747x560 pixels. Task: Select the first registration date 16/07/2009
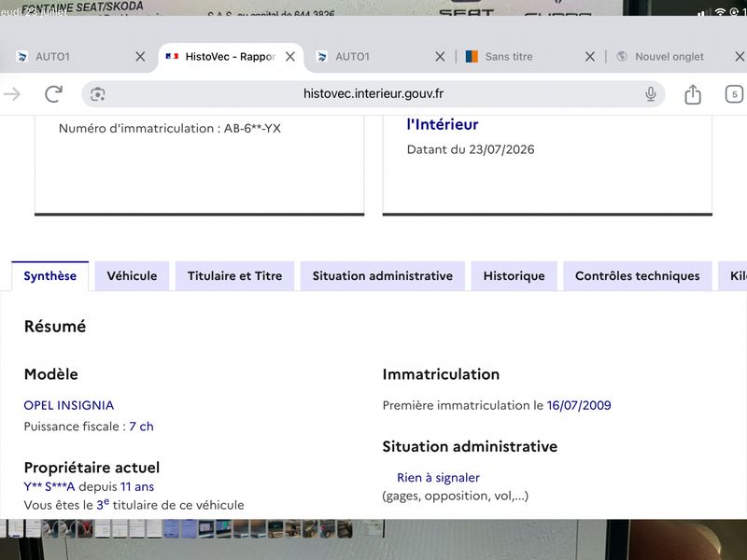coord(579,405)
